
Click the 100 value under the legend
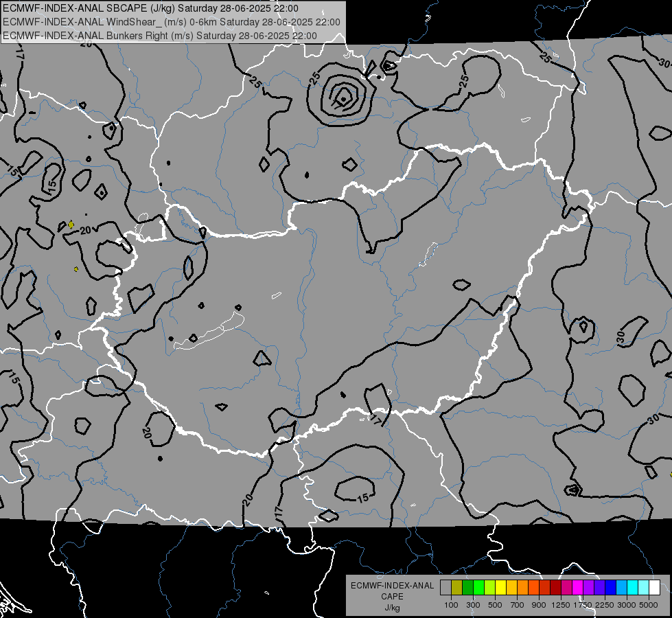[451, 605]
